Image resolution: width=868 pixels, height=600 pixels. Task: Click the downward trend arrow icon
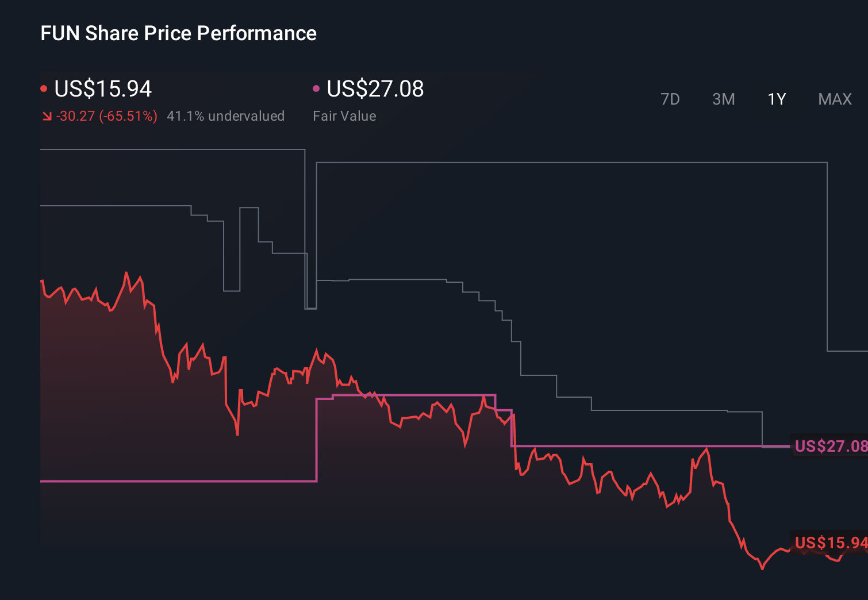point(46,116)
